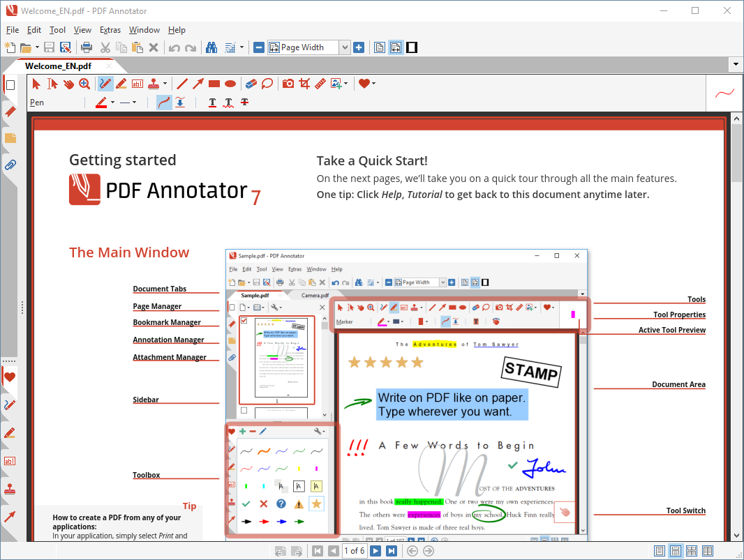Activate the Zoom magnifier tool

84,84
